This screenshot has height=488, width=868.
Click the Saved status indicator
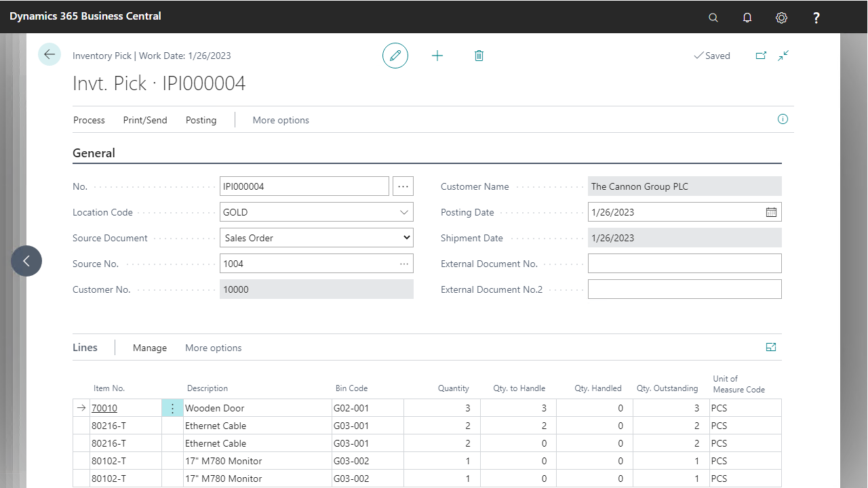pos(712,56)
